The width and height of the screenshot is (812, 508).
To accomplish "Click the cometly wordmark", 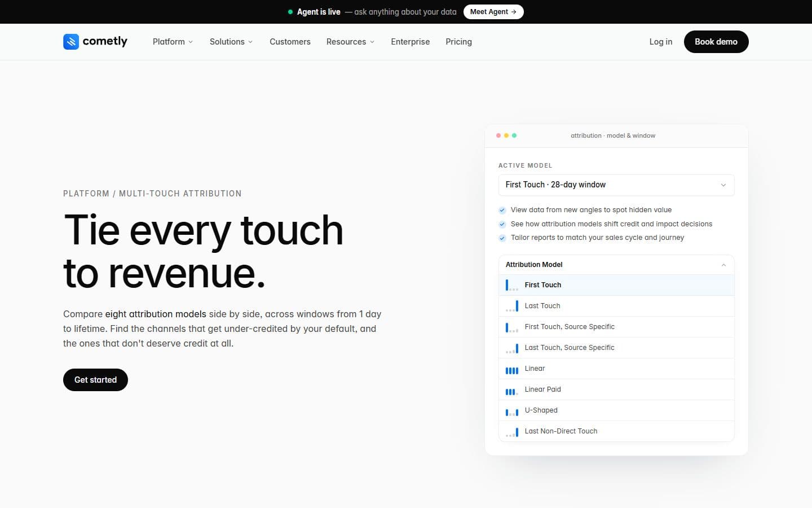I will tap(105, 41).
